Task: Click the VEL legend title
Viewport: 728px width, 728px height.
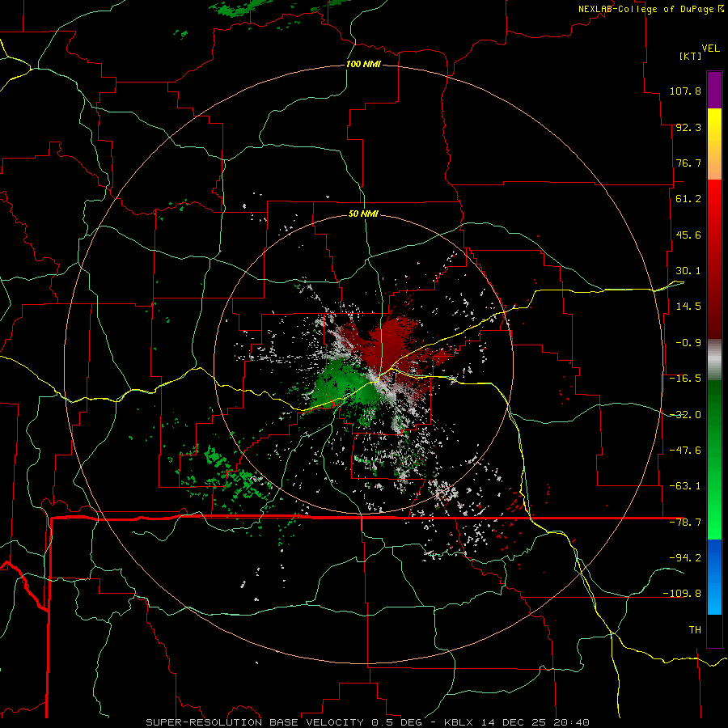Action: [710, 49]
